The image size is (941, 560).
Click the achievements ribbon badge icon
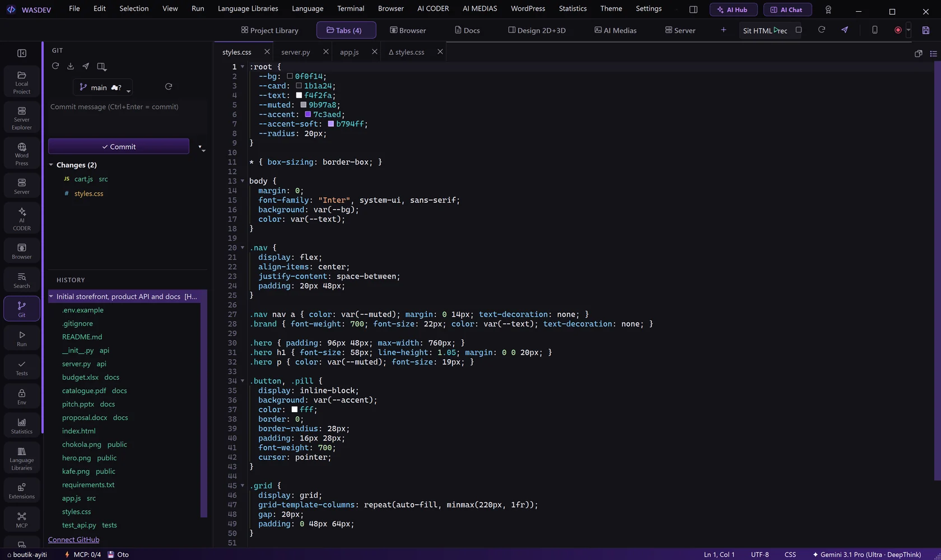828,10
